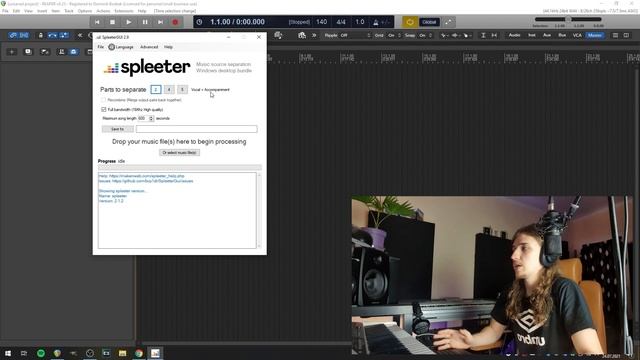Pause playback using REAPER's Pause button
640x360 pixels.
click(x=145, y=22)
